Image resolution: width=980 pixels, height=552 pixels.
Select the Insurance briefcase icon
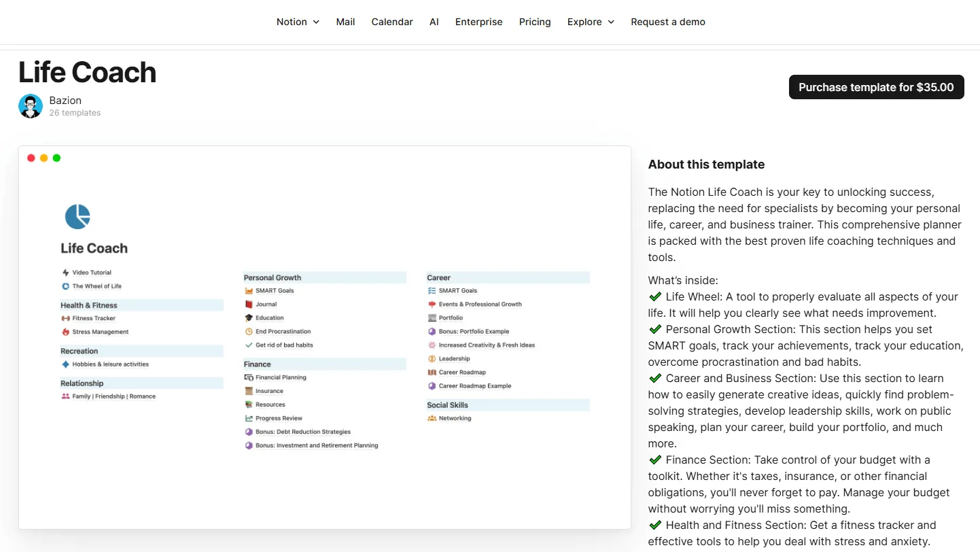click(248, 391)
